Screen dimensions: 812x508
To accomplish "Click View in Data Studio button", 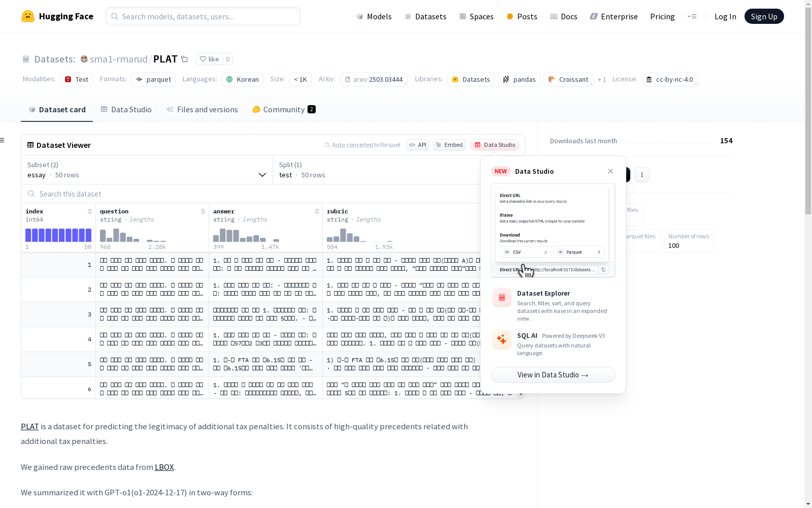I will [553, 375].
